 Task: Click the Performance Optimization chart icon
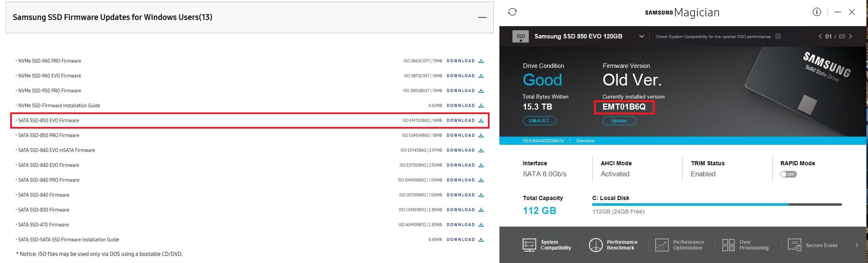click(x=662, y=245)
